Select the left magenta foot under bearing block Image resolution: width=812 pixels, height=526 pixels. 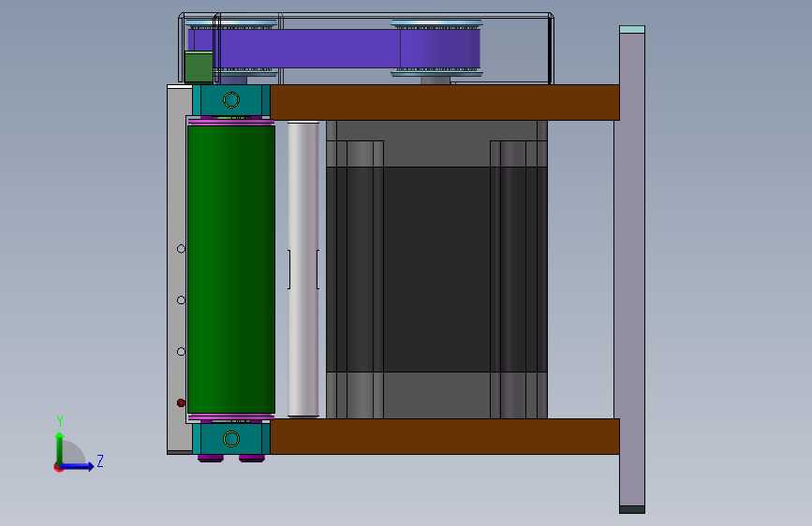(210, 459)
